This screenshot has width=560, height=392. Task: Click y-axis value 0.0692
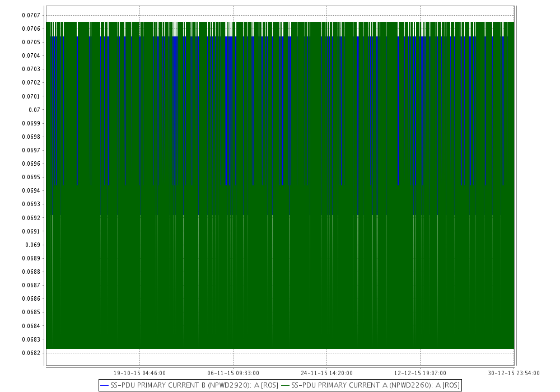point(31,218)
